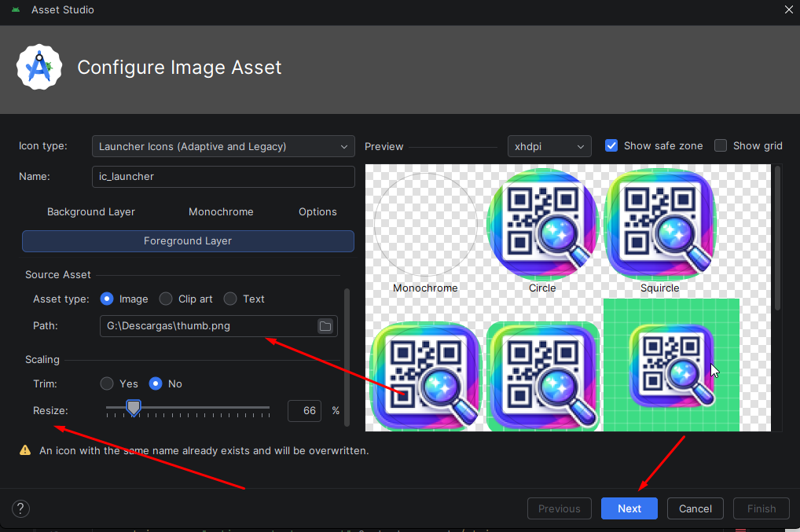Open the Icon type dropdown

(223, 146)
